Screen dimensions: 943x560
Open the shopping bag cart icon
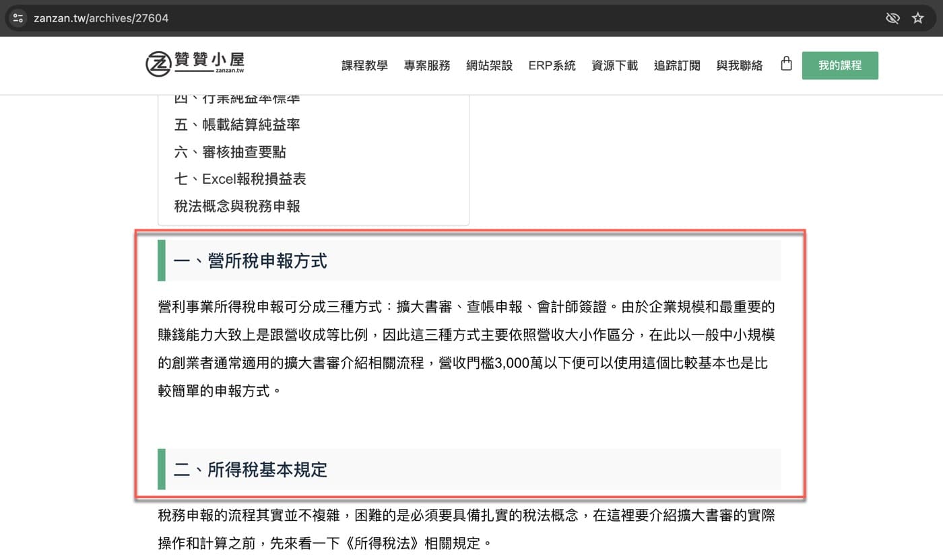point(786,64)
